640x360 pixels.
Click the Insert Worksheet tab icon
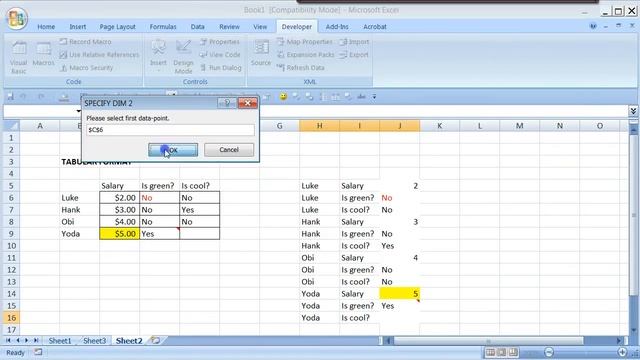point(155,340)
